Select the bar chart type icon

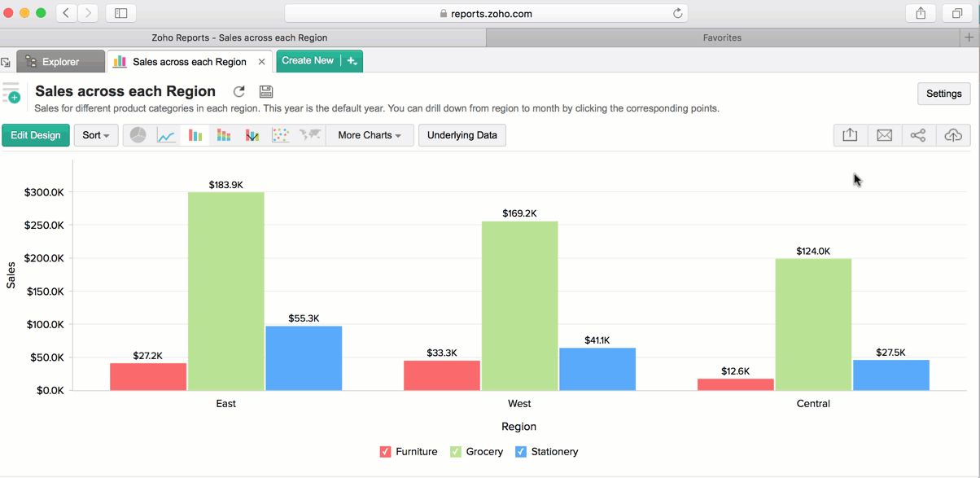click(195, 135)
